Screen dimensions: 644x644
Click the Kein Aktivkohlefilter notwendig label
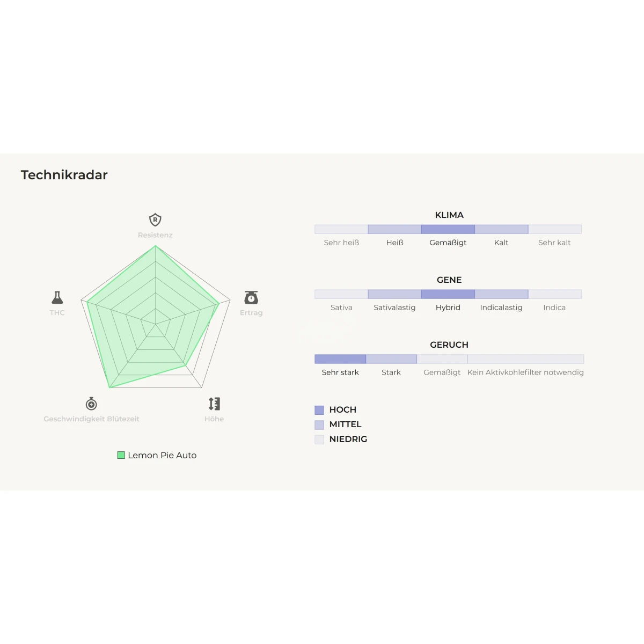tap(525, 372)
